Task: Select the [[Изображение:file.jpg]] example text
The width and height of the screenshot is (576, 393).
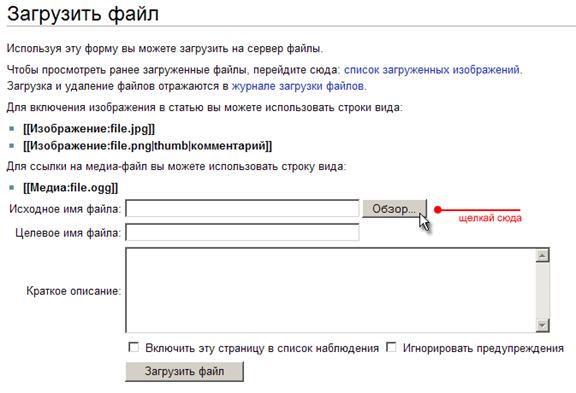Action: pos(89,129)
